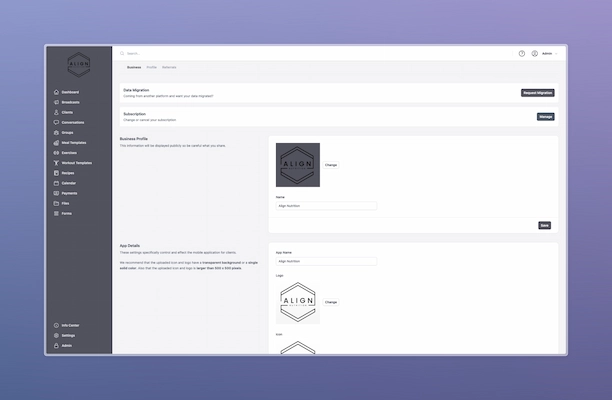This screenshot has width=612, height=400.
Task: Click the App Name input field
Action: [x=326, y=261]
